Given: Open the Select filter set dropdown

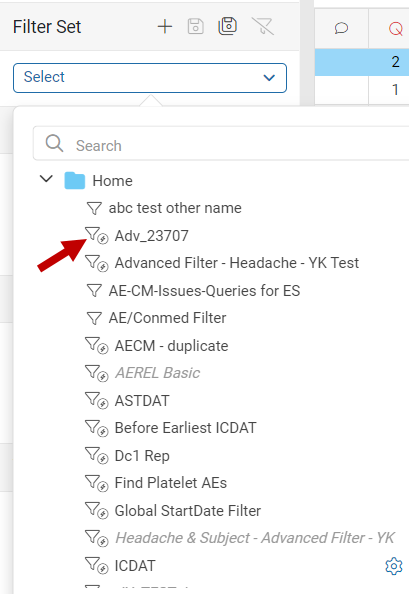Looking at the screenshot, I should [x=150, y=78].
